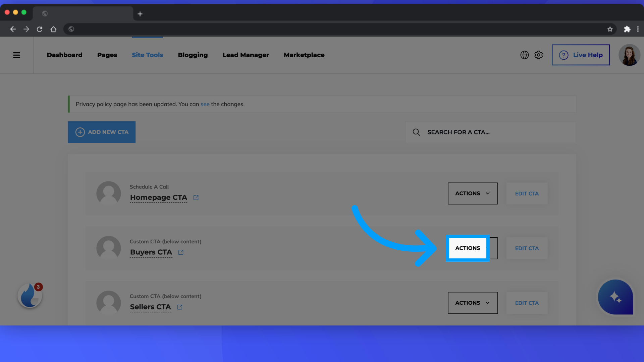
Task: Expand Actions dropdown for Sellers CTA
Action: click(x=473, y=303)
